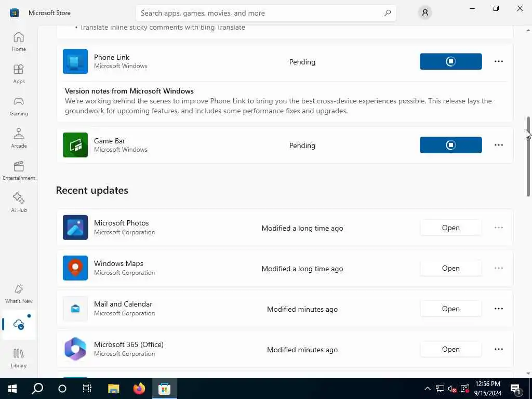Open the Home section in sidebar
The height and width of the screenshot is (399, 532).
click(19, 42)
